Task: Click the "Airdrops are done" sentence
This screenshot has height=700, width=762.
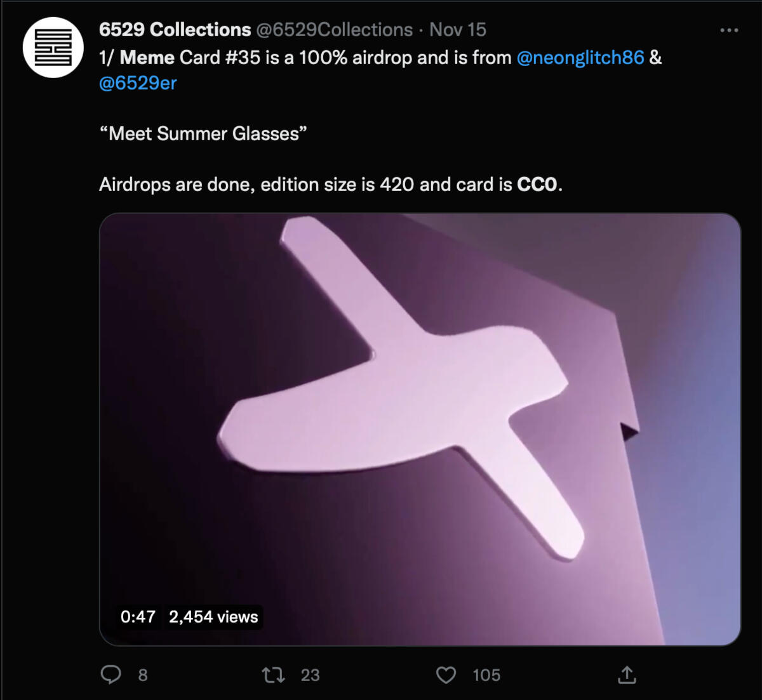Action: 330,185
